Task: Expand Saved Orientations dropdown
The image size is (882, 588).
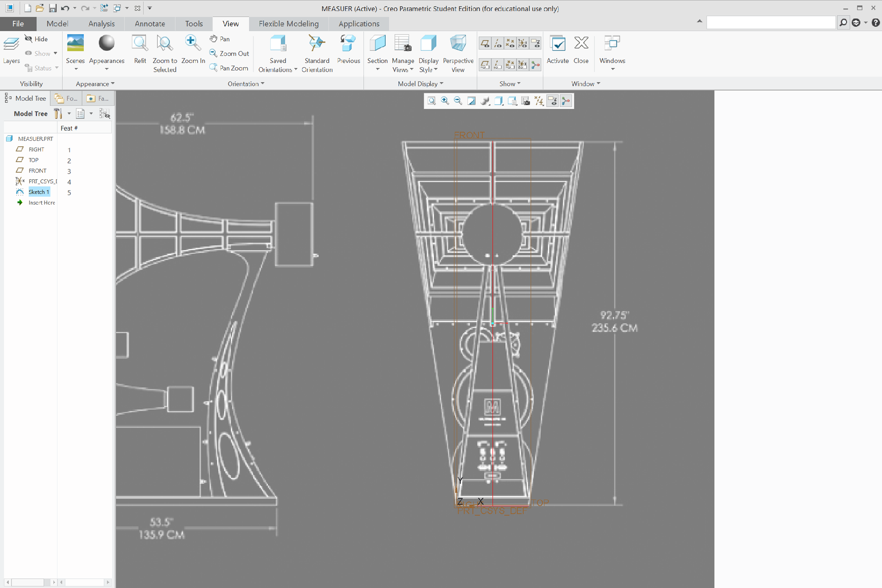Action: point(296,70)
